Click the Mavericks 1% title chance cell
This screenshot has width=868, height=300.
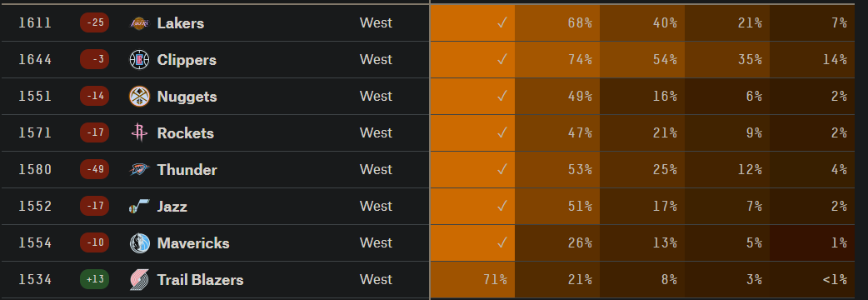coord(812,243)
